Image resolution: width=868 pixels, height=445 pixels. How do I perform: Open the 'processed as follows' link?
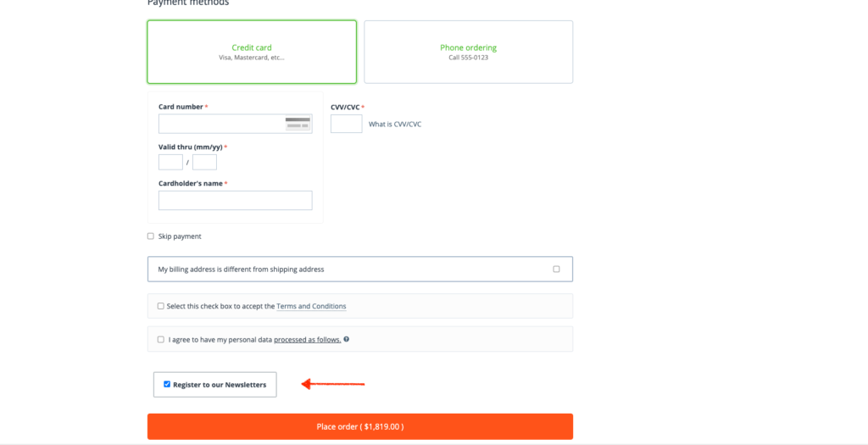(307, 340)
